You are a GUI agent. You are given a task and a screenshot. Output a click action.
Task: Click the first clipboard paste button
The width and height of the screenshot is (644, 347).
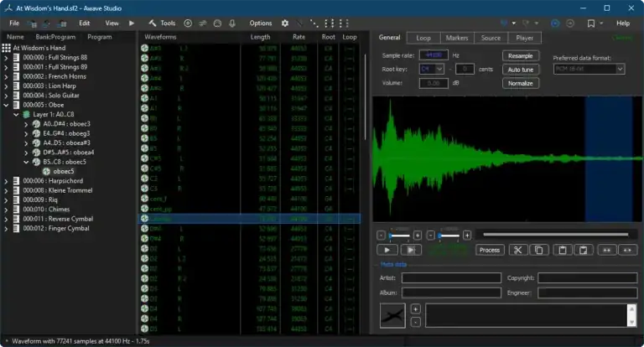(563, 250)
